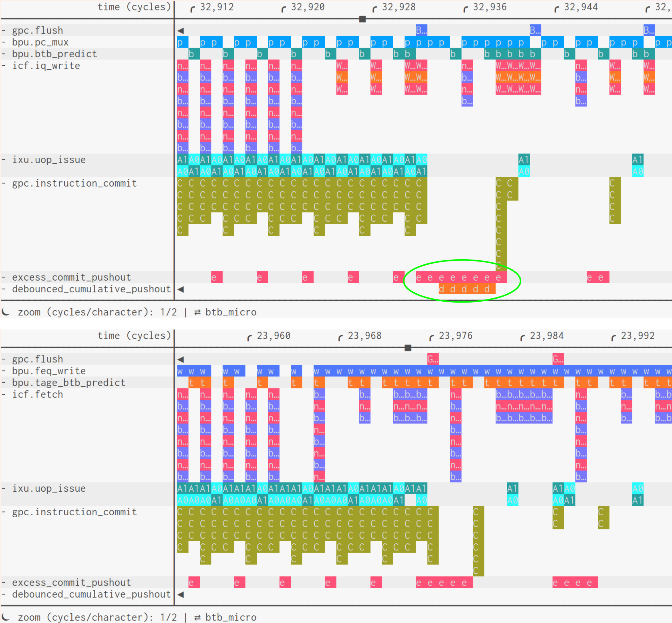Click btb_micro label in top panel footer
This screenshot has width=672, height=623.
231,312
